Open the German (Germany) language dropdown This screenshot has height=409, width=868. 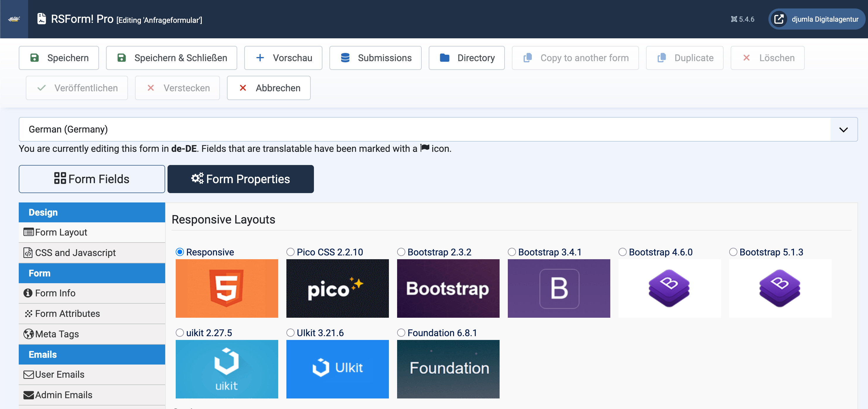click(x=438, y=129)
